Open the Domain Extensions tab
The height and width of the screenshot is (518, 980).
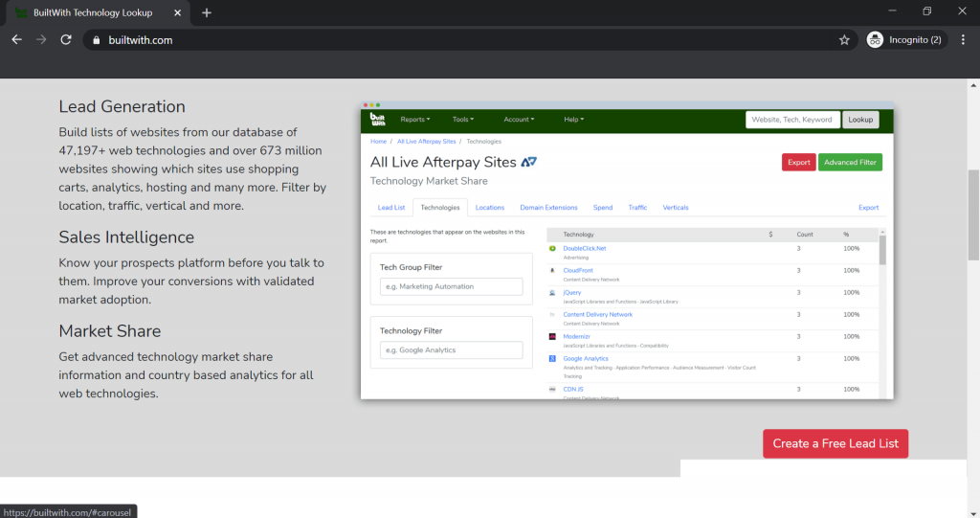[548, 208]
